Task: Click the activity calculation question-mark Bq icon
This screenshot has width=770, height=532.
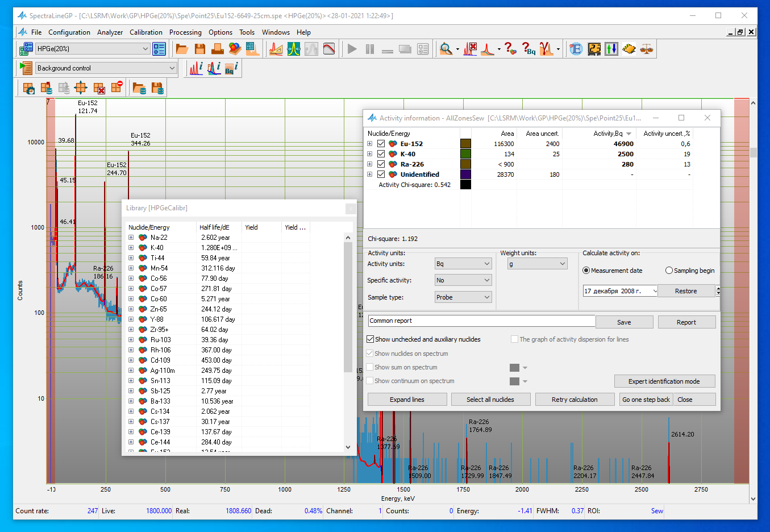Action: (528, 49)
